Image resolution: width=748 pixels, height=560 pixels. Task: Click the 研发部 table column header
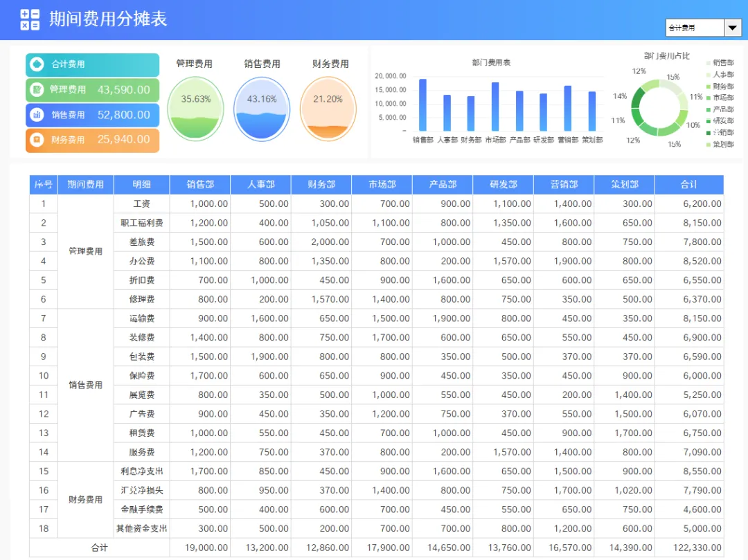tap(504, 184)
